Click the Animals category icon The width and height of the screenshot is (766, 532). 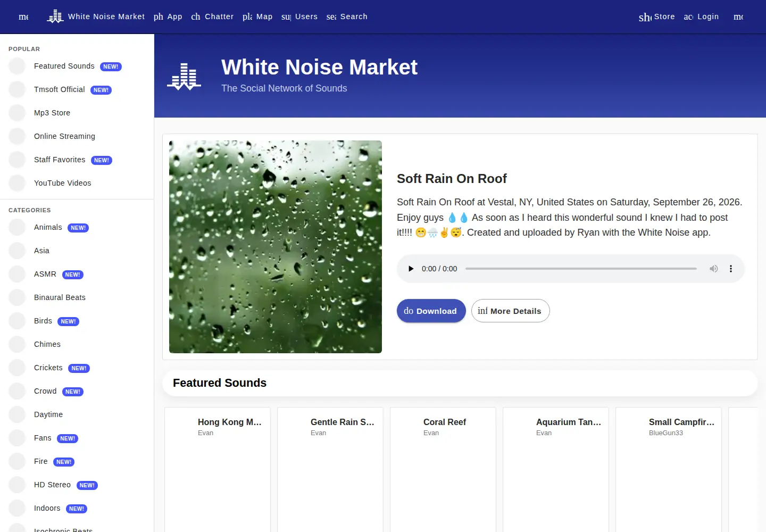[17, 227]
